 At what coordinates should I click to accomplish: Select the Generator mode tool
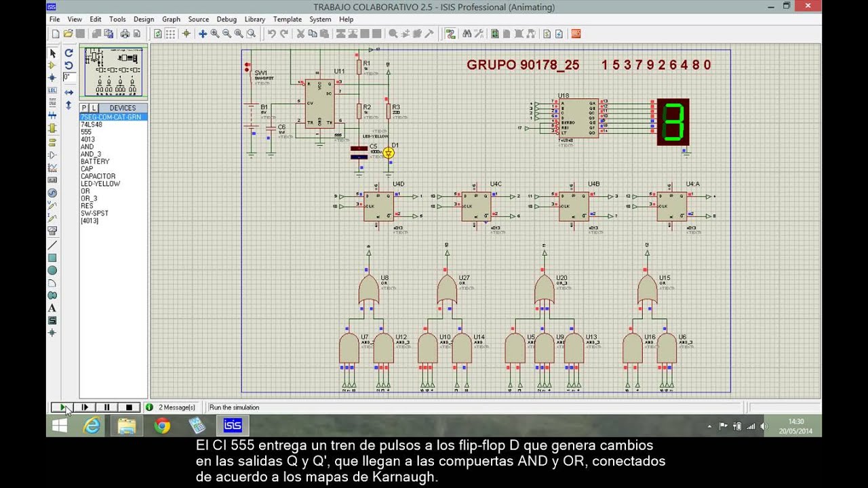[x=52, y=192]
